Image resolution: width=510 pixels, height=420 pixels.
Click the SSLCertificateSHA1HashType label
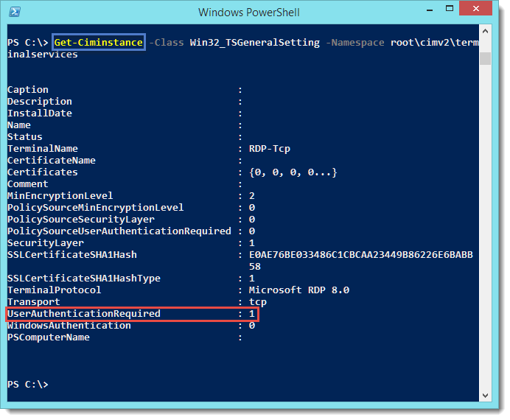point(84,279)
